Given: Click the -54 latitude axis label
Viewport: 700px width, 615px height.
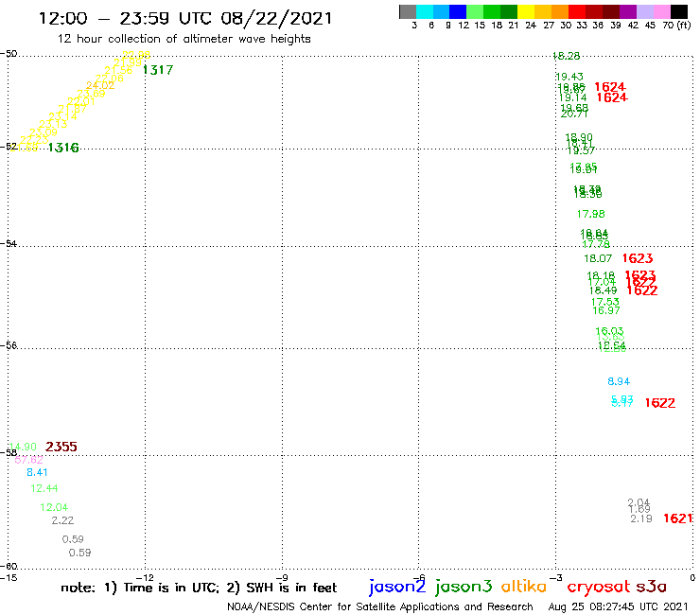Looking at the screenshot, I should (x=9, y=244).
